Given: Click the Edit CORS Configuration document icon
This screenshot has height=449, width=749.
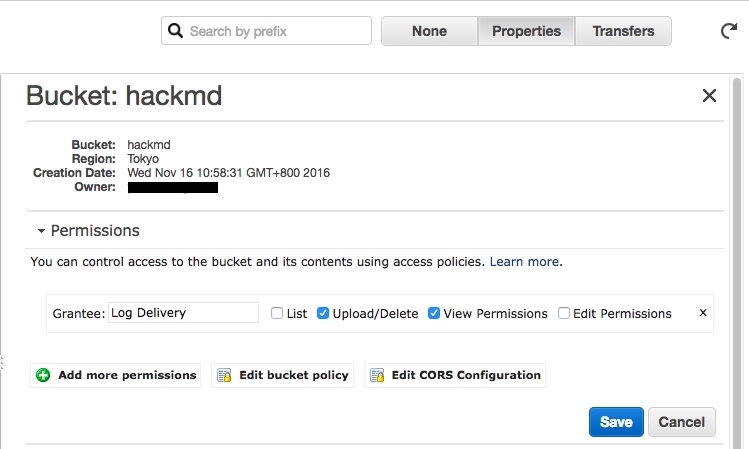Looking at the screenshot, I should (x=377, y=375).
